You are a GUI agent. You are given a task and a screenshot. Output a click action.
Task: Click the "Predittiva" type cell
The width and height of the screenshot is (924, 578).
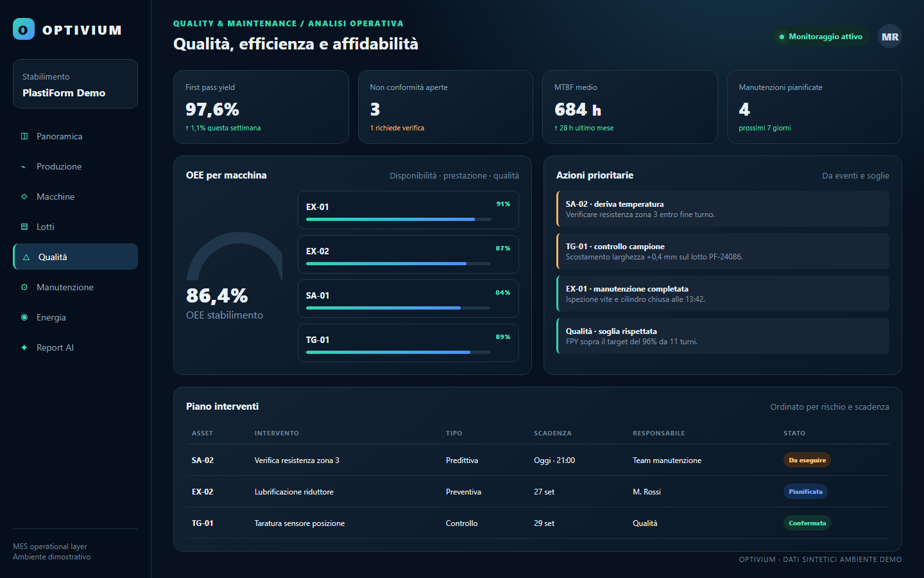[462, 460]
